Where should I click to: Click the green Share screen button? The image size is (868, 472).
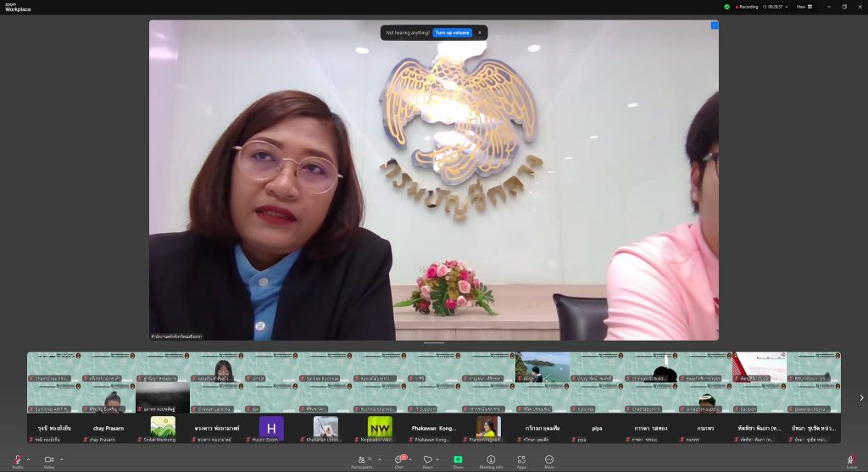(458, 462)
